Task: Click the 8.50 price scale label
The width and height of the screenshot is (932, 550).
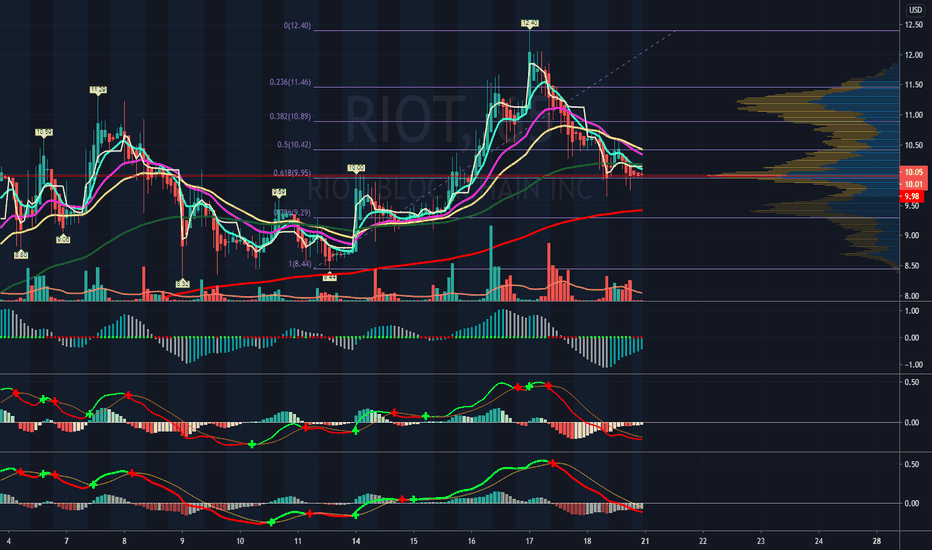Action: pyautogui.click(x=912, y=266)
